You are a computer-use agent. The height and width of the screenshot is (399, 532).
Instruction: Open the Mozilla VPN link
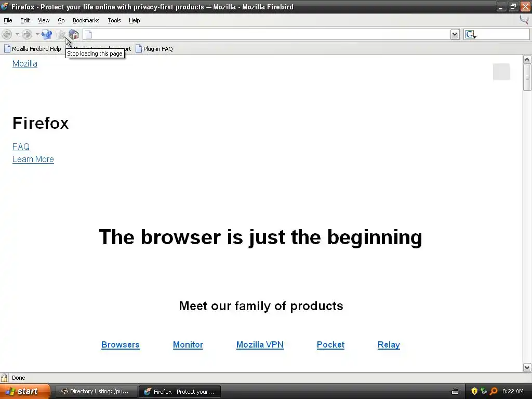260,345
